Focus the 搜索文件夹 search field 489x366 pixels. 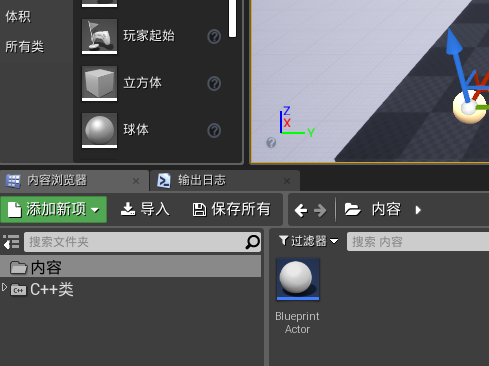(x=142, y=242)
